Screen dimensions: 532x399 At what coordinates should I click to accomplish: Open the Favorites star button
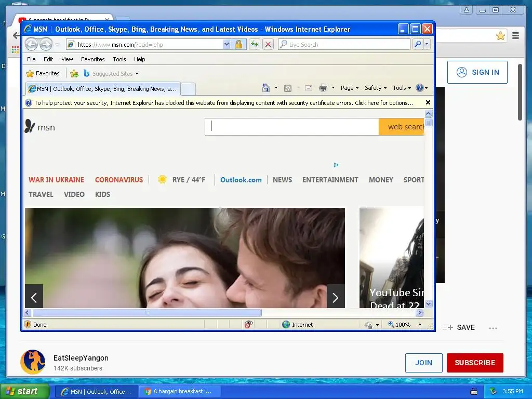(43, 73)
